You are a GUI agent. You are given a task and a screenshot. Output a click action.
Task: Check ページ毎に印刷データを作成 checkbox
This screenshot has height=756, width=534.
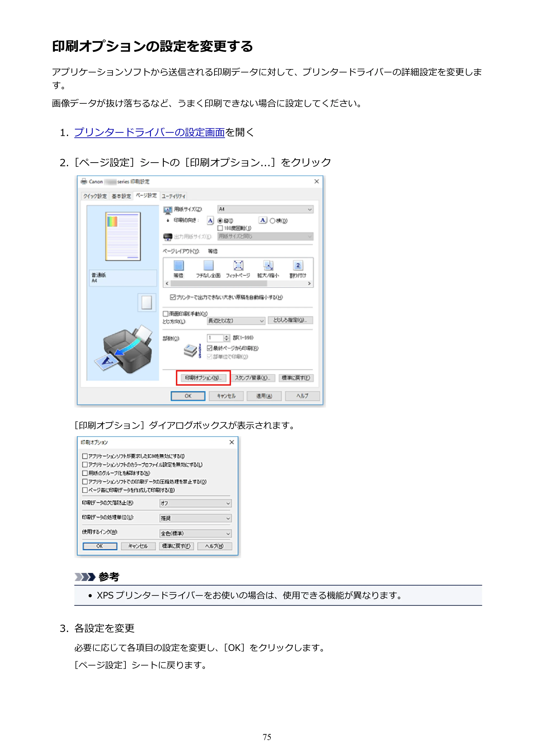tap(85, 490)
